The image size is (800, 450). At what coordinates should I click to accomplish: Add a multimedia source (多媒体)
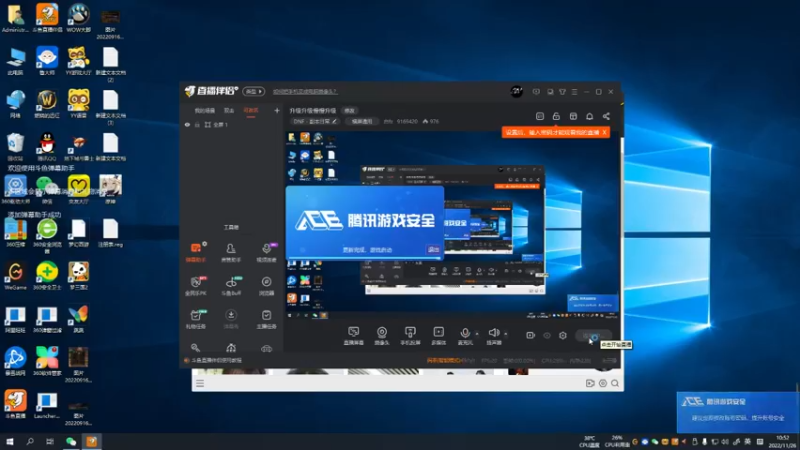(439, 336)
